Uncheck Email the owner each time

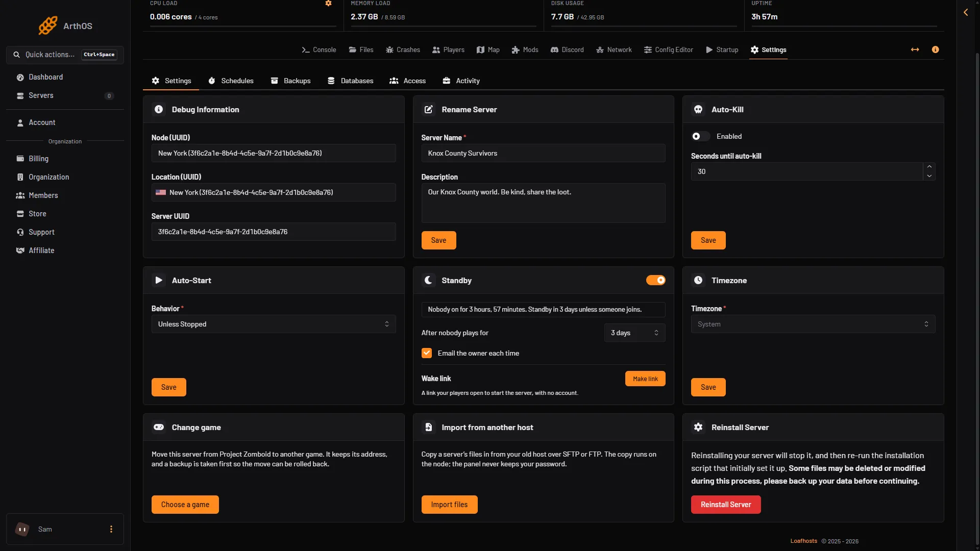point(427,353)
